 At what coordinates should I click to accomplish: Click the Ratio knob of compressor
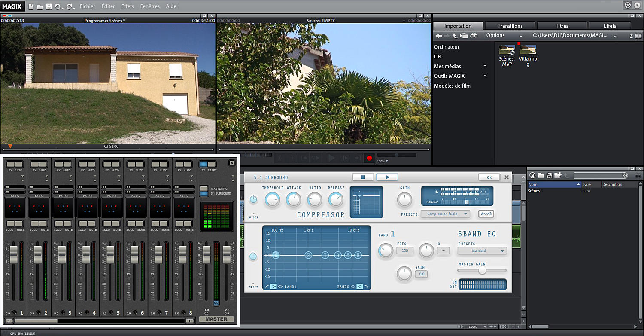[315, 199]
